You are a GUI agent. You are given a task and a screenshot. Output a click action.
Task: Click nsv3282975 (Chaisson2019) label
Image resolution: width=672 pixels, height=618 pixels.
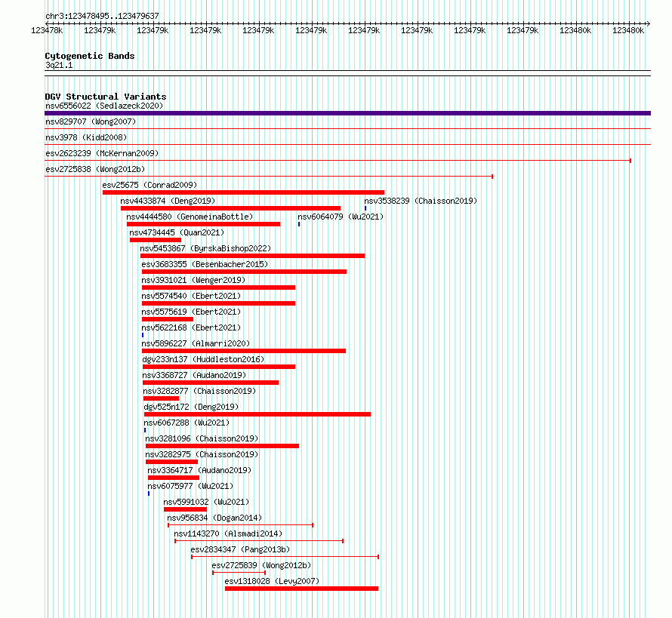point(202,454)
